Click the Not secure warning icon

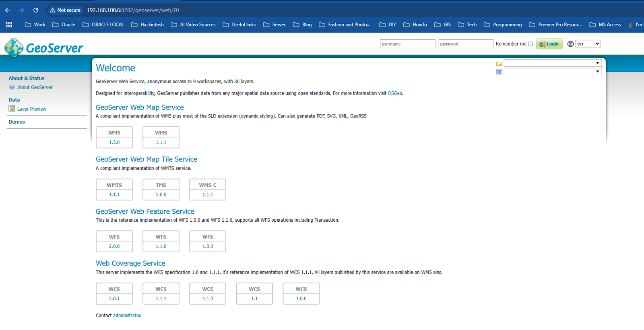tap(53, 10)
